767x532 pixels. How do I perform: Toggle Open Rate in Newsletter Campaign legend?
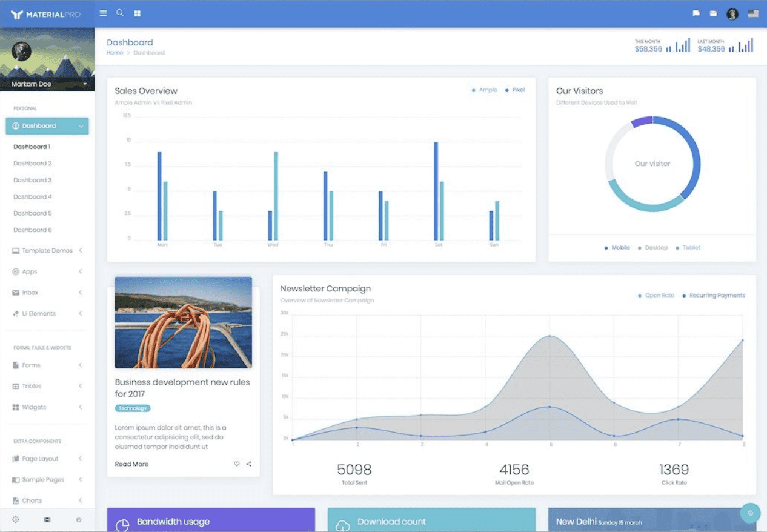click(657, 295)
